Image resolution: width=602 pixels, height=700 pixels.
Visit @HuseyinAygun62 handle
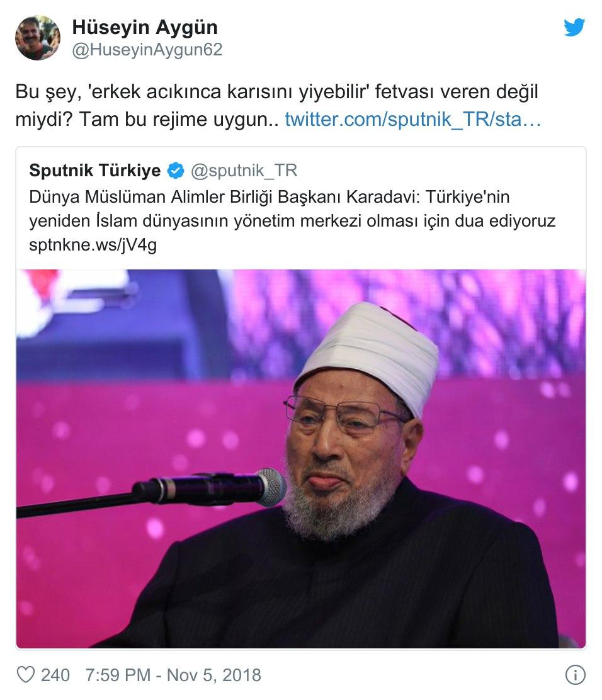147,50
